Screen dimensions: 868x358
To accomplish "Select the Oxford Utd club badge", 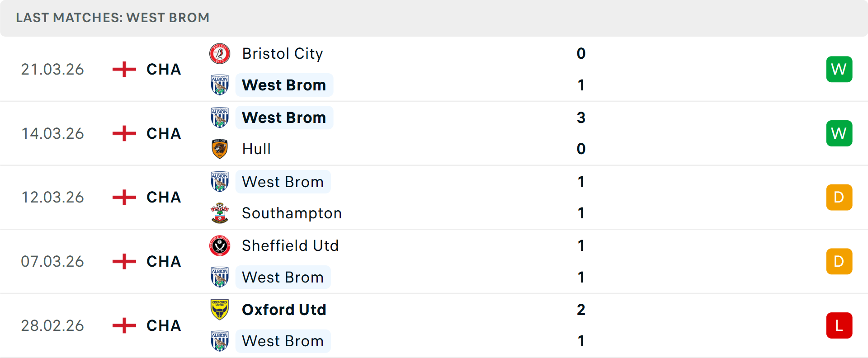I will 219,310.
